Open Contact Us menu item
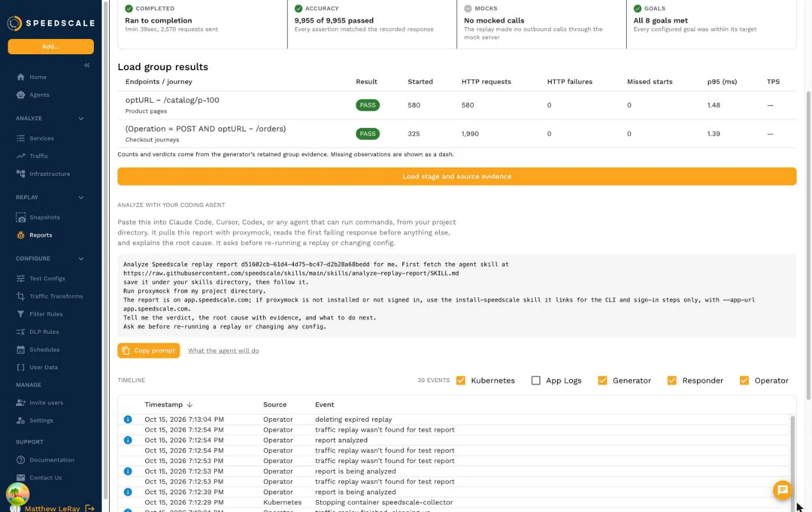The image size is (812, 512). (x=45, y=478)
